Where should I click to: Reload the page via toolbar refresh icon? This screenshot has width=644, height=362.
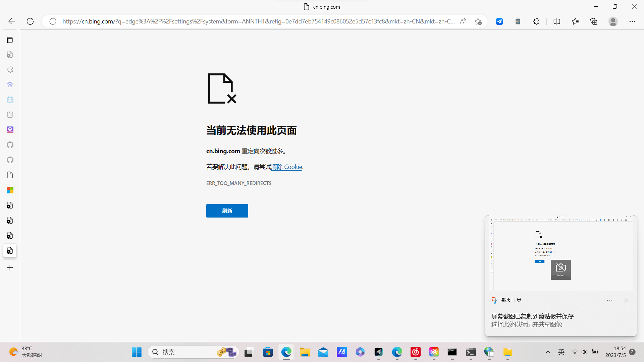pyautogui.click(x=30, y=21)
